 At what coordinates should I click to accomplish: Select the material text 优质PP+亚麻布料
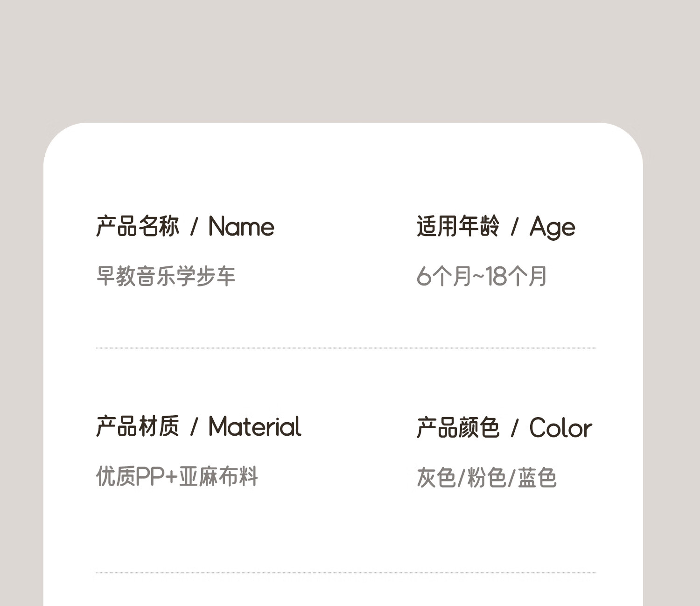click(x=177, y=477)
